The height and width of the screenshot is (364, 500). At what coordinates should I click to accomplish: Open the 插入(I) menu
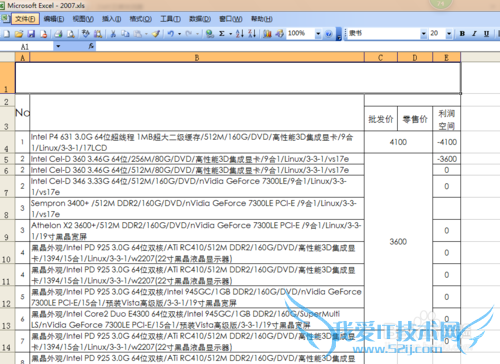[111, 19]
